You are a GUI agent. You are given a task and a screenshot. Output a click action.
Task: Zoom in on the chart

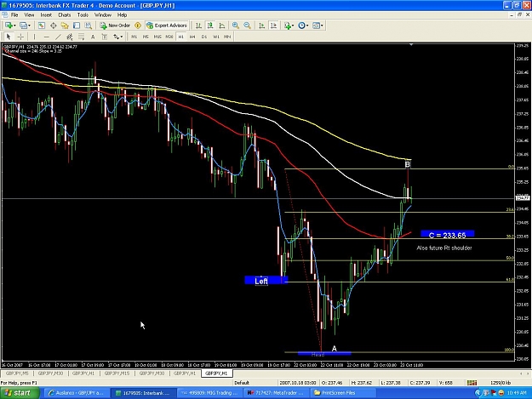click(236, 26)
